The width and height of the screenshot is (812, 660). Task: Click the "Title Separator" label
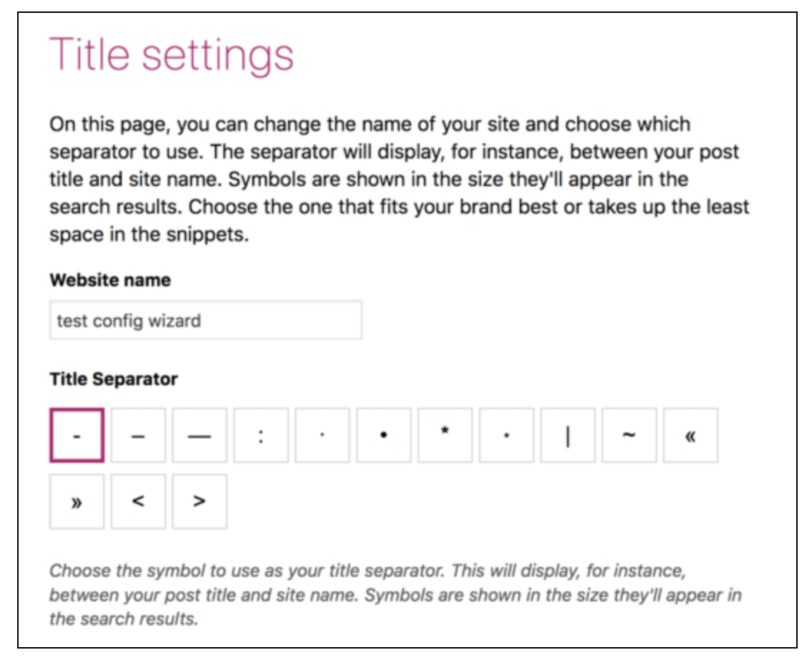pos(113,379)
